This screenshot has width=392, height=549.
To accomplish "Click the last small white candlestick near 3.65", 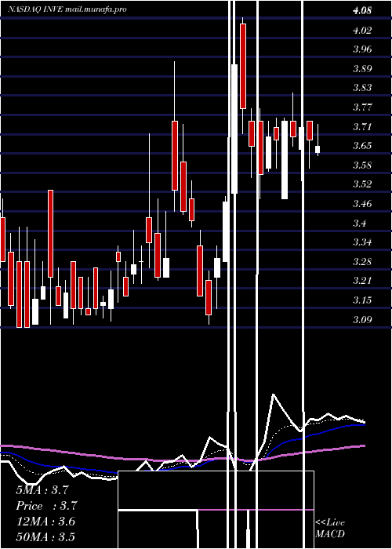I will (318, 150).
